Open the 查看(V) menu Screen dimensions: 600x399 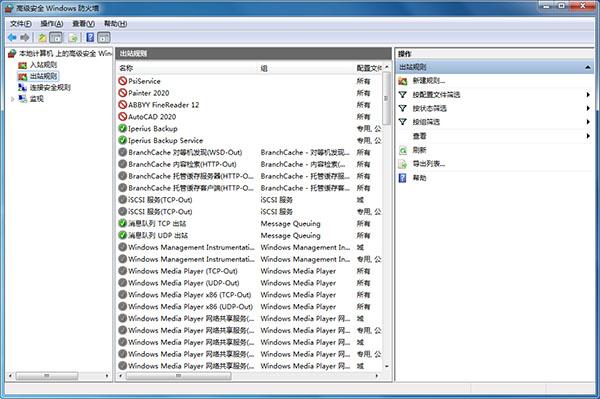(x=83, y=24)
